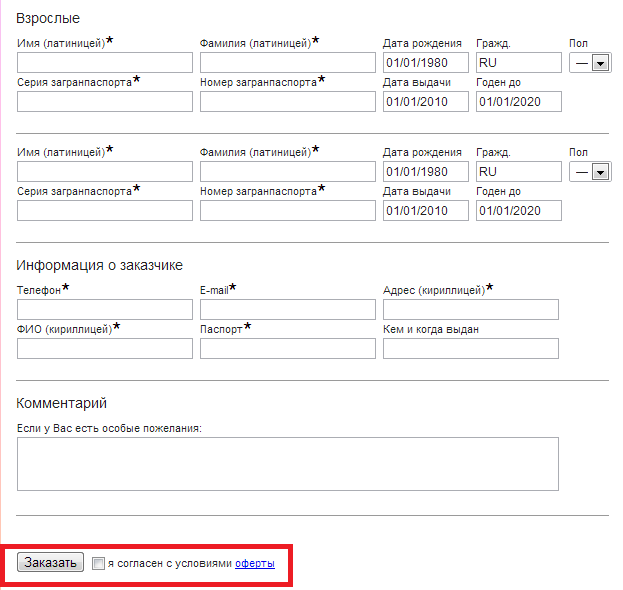623x590 pixels.
Task: Focus first adult's Серия загранпаспорта field
Action: pos(105,102)
